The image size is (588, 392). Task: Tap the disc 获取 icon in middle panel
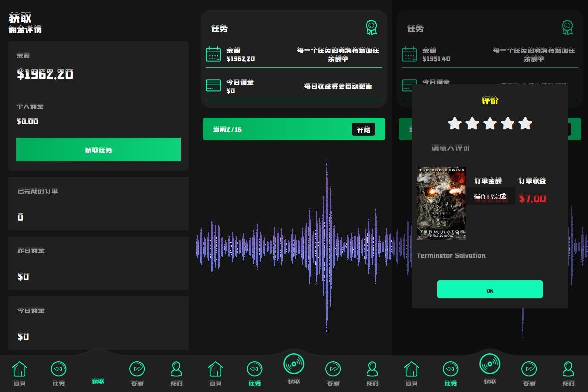[x=294, y=365]
